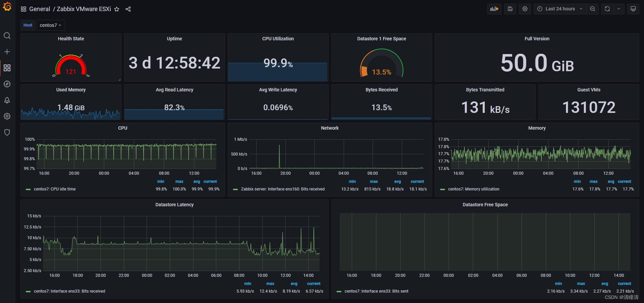The height and width of the screenshot is (303, 644).
Task: Open the CPU graph panel title menu
Action: (123, 128)
